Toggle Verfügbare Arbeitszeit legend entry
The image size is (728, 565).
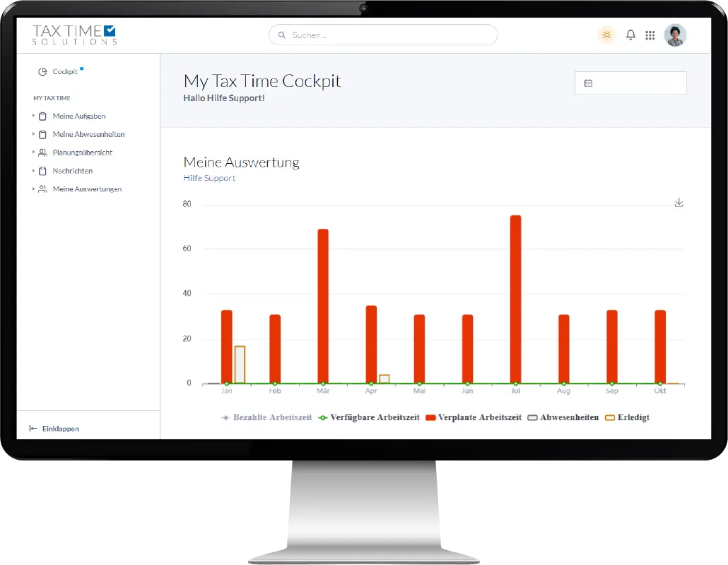click(x=369, y=417)
